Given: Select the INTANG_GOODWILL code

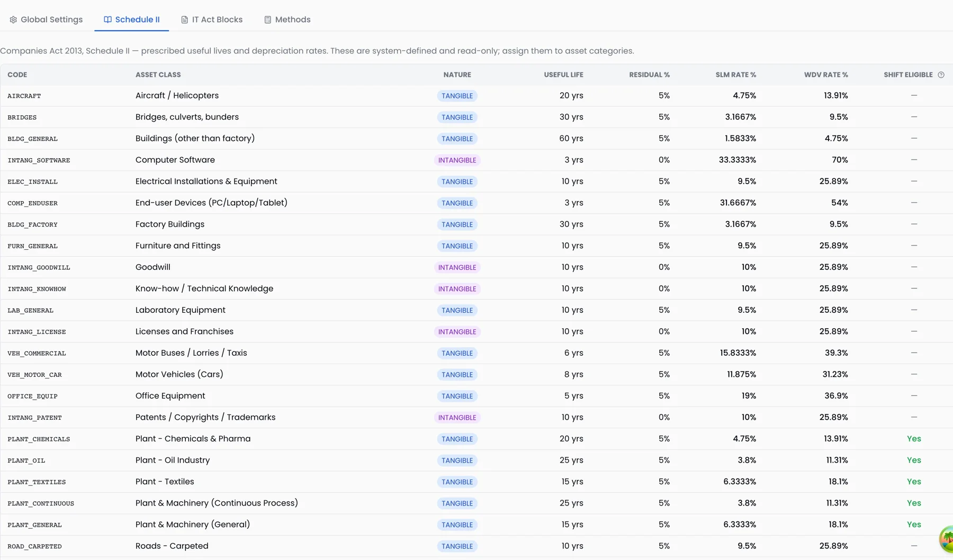Looking at the screenshot, I should 39,267.
